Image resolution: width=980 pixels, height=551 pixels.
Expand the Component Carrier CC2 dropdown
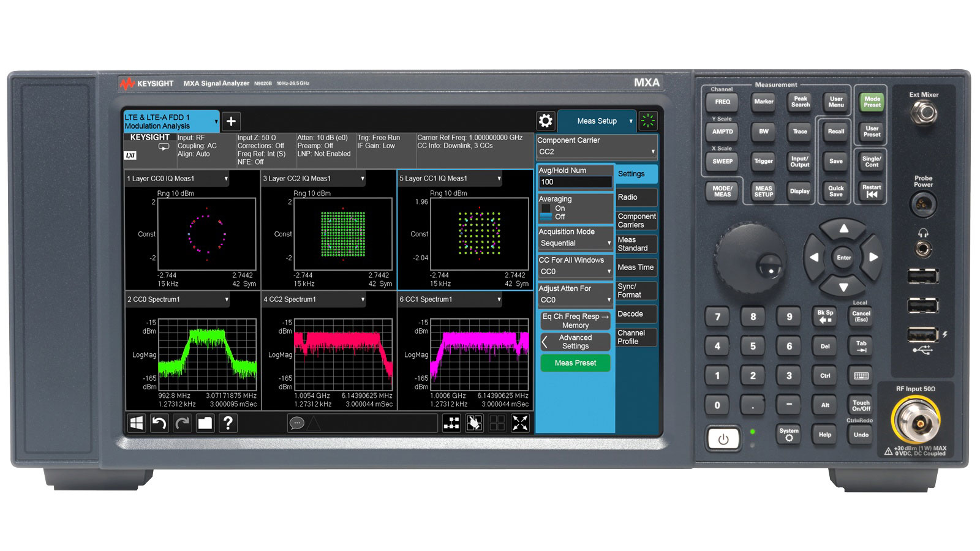[x=596, y=152]
